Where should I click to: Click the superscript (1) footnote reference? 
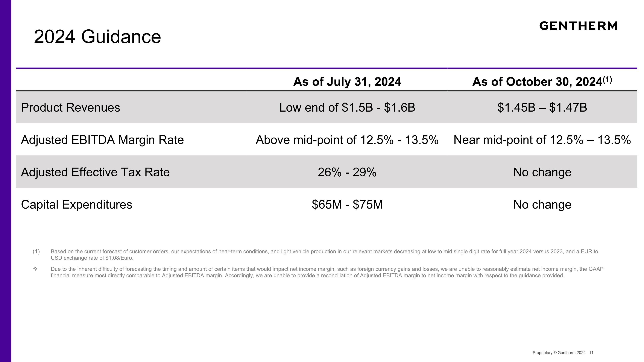(607, 80)
